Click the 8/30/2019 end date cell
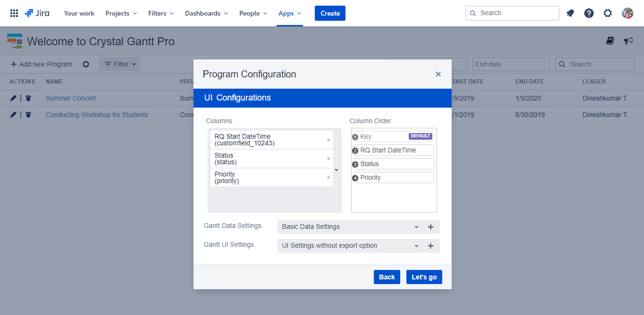The width and height of the screenshot is (644, 315). click(x=530, y=115)
